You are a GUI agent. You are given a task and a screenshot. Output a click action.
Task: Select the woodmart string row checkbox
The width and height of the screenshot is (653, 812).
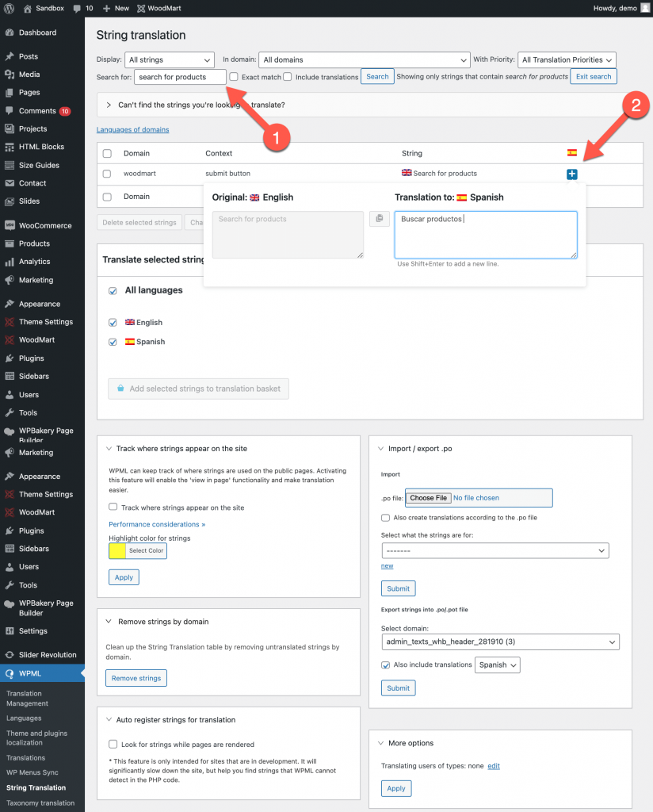(107, 174)
